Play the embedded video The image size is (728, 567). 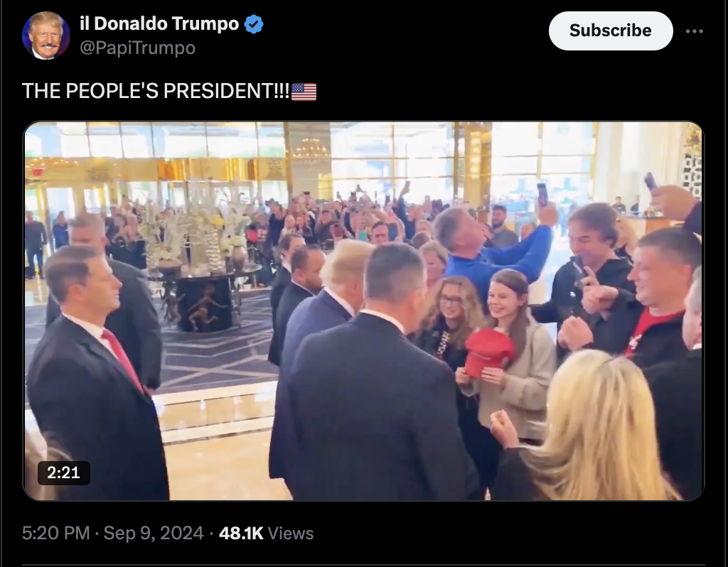point(363,311)
